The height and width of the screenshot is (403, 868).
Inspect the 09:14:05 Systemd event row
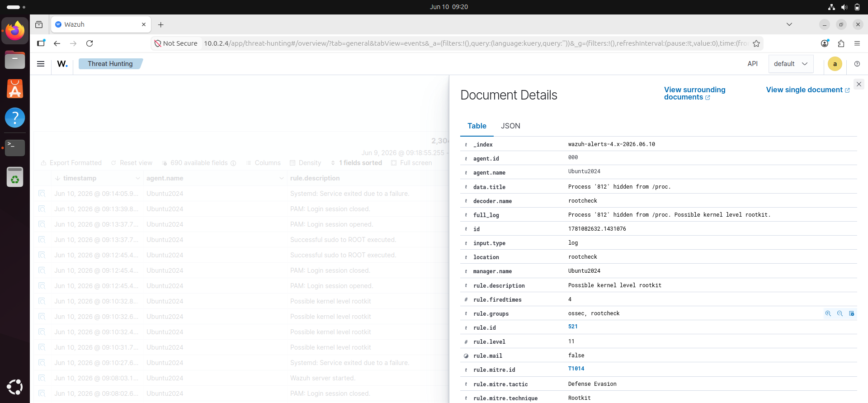(x=42, y=194)
